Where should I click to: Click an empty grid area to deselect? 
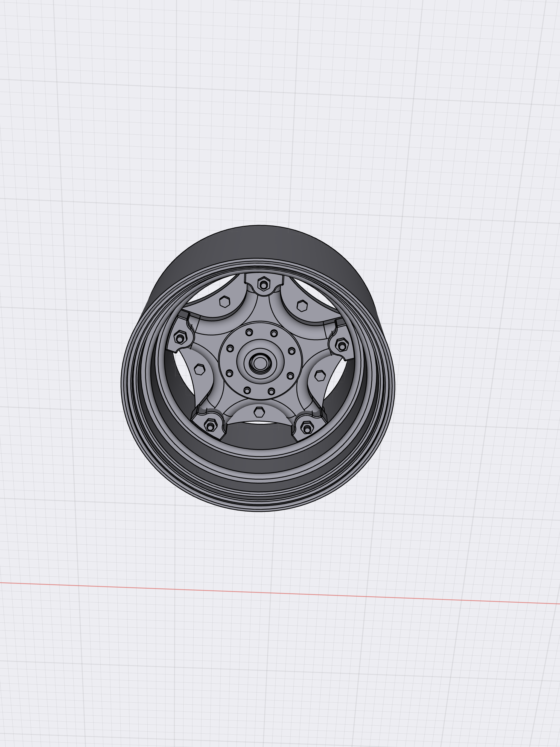[x=101, y=135]
